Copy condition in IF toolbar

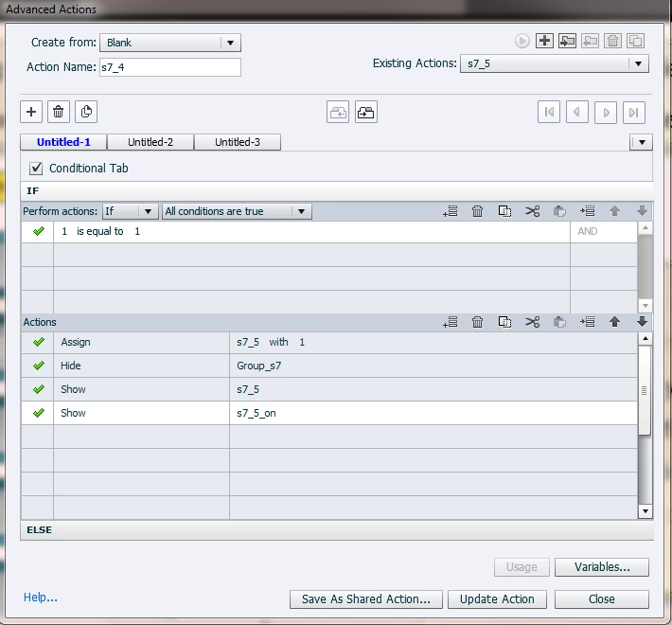[504, 211]
